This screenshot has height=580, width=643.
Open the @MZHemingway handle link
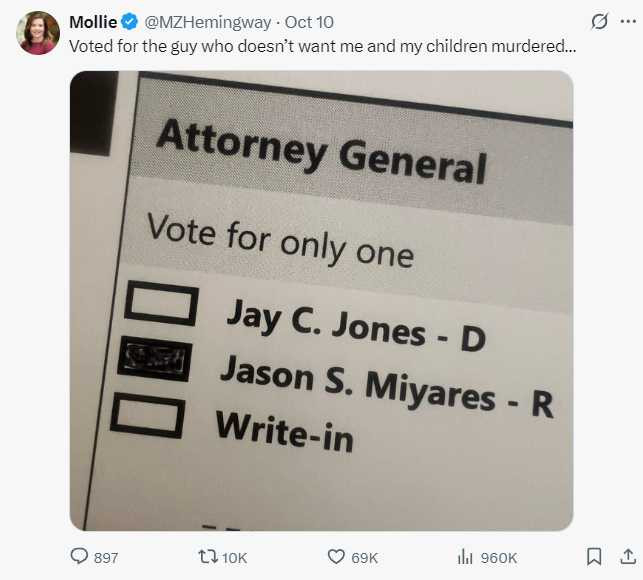pyautogui.click(x=206, y=21)
